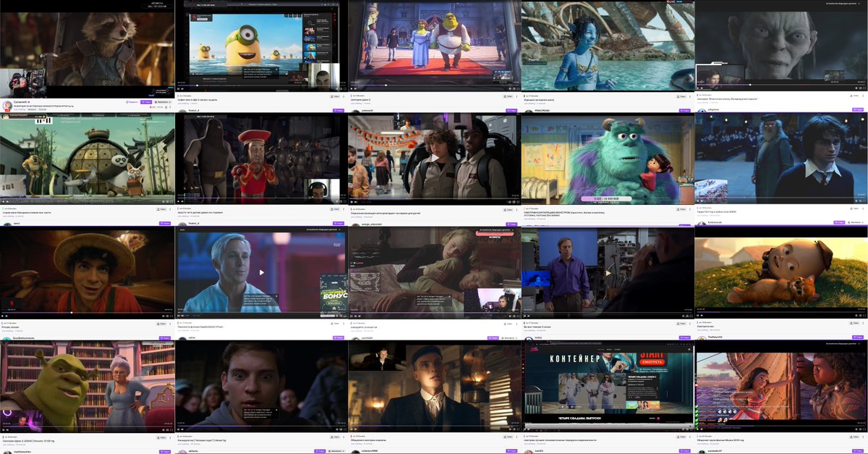Image resolution: width=868 pixels, height=454 pixels.
Task: Follow the skilette channel
Action: click(318, 451)
